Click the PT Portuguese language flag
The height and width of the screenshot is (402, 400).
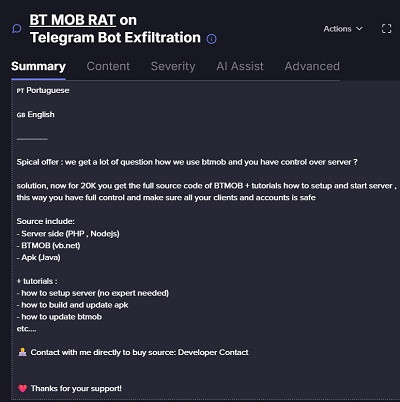coord(20,91)
